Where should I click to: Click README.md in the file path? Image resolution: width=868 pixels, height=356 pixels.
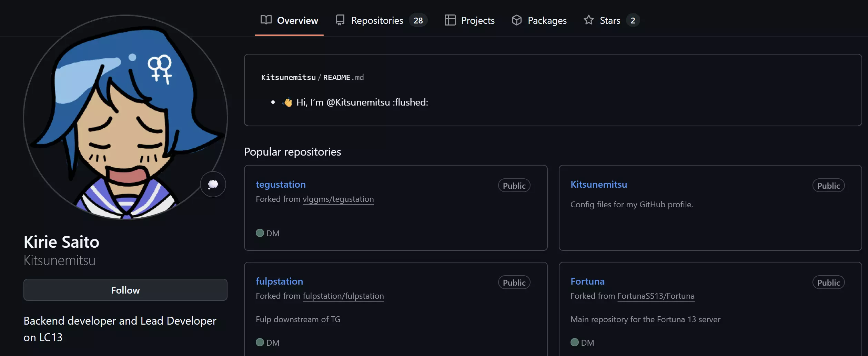click(x=343, y=77)
